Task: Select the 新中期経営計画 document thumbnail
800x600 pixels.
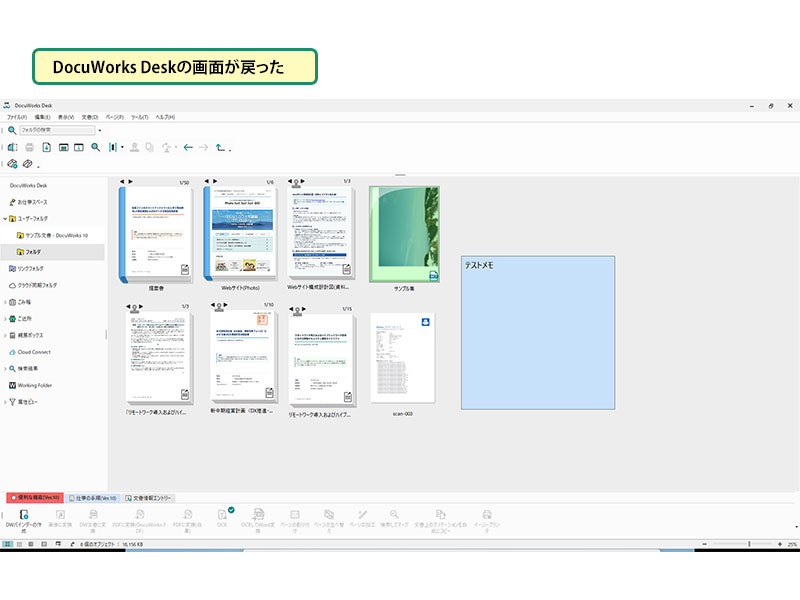Action: [243, 356]
